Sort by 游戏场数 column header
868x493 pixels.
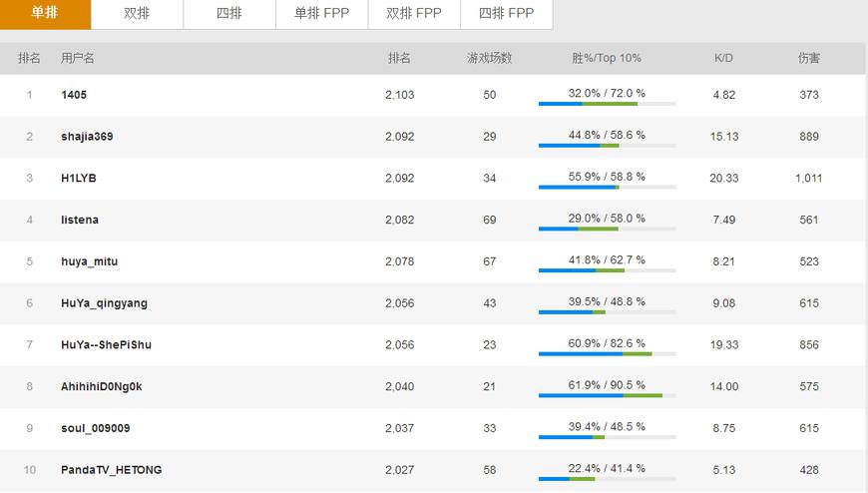click(x=489, y=58)
